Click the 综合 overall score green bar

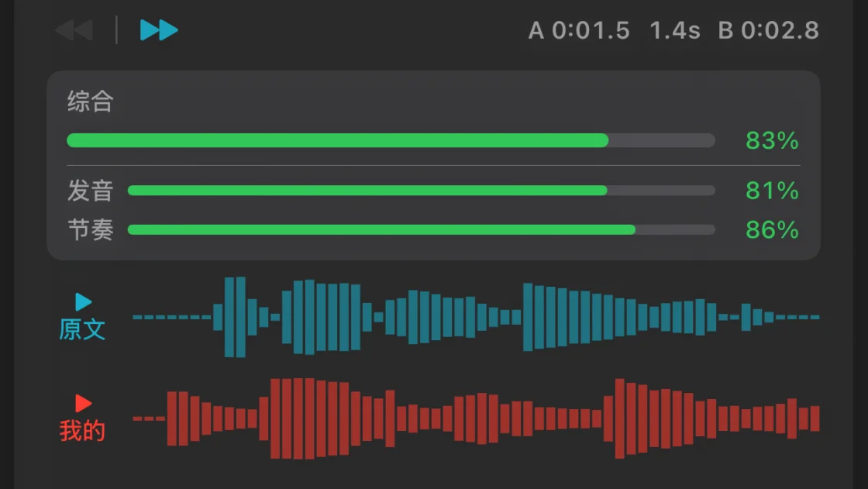point(391,140)
